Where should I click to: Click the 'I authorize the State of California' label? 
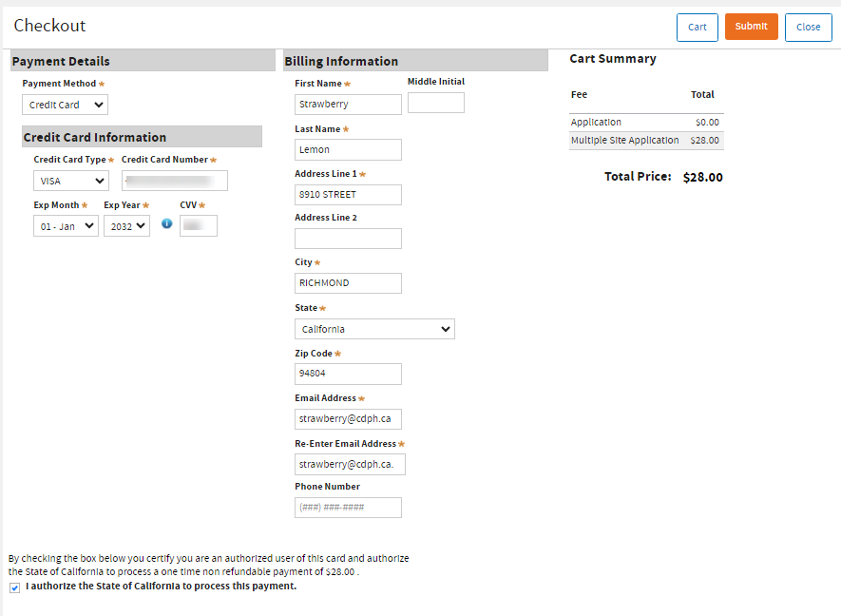click(x=161, y=586)
